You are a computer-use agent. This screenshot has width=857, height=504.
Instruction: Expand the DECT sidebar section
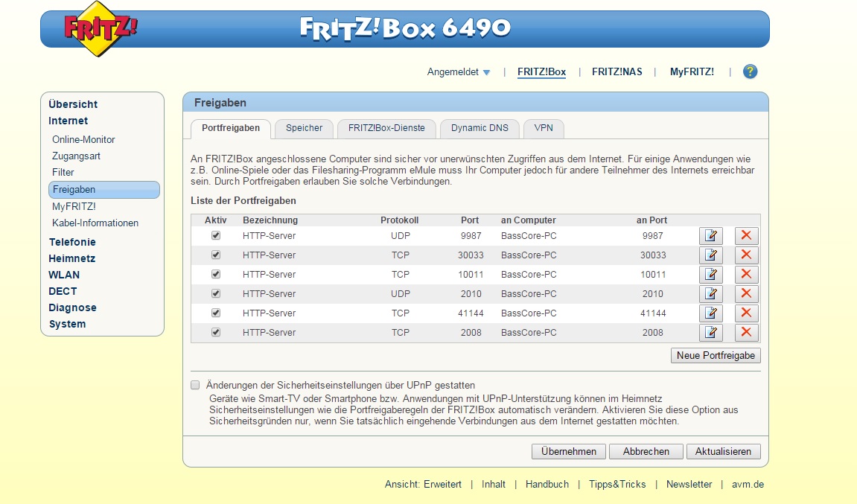[63, 291]
